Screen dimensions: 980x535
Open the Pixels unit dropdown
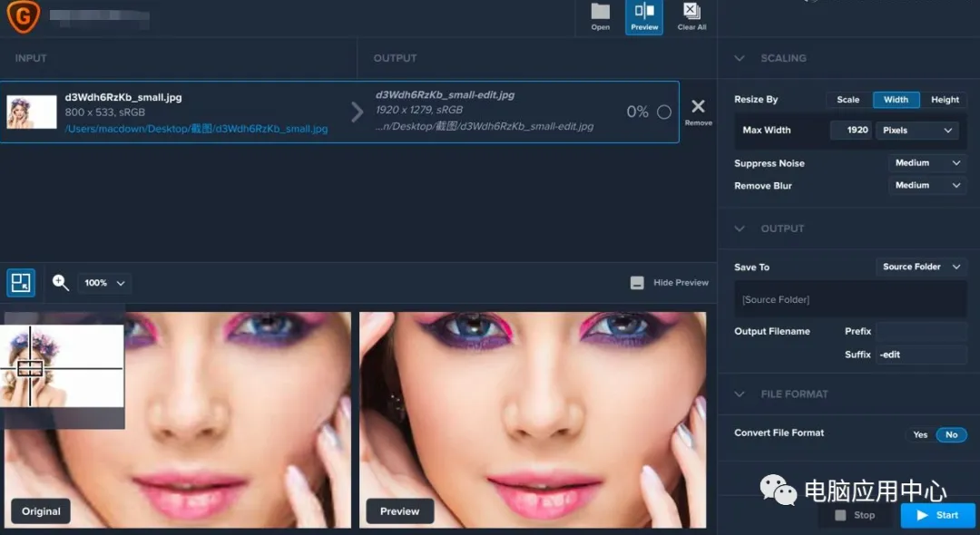[x=916, y=130]
